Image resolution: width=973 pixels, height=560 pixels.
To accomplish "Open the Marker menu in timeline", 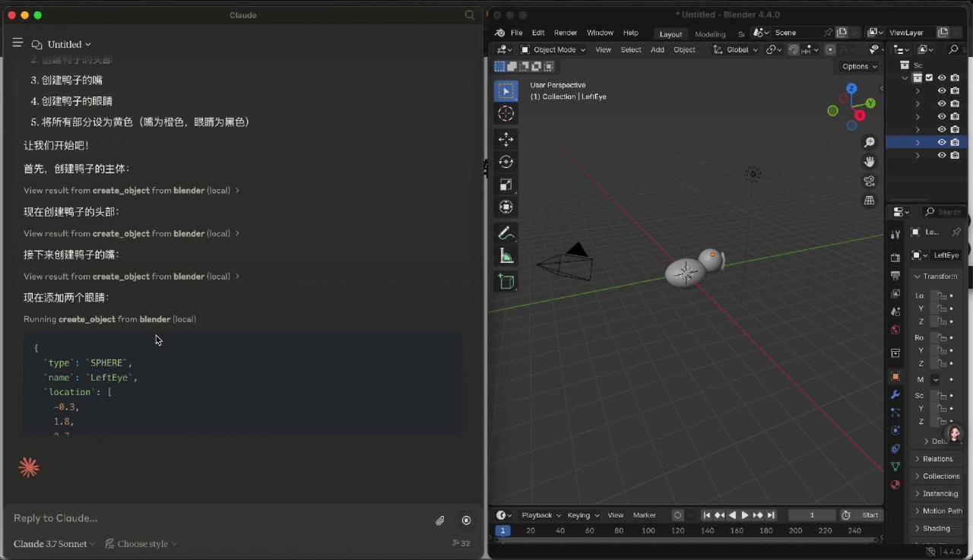I will coord(645,515).
